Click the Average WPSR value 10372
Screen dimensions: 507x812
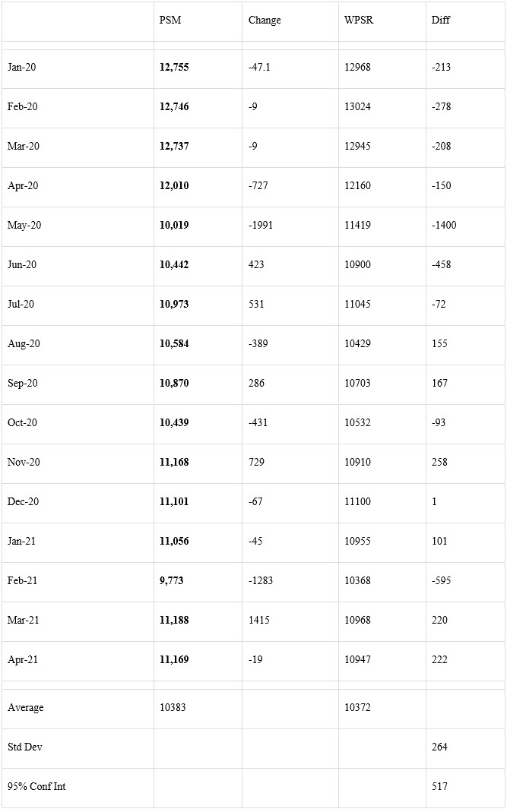pos(358,707)
